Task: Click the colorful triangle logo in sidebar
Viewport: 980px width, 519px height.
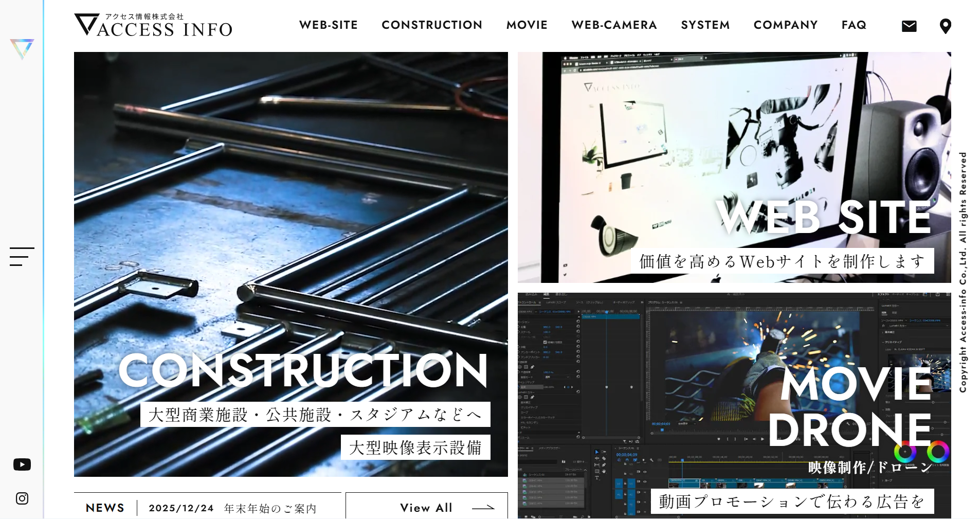Action: 22,49
